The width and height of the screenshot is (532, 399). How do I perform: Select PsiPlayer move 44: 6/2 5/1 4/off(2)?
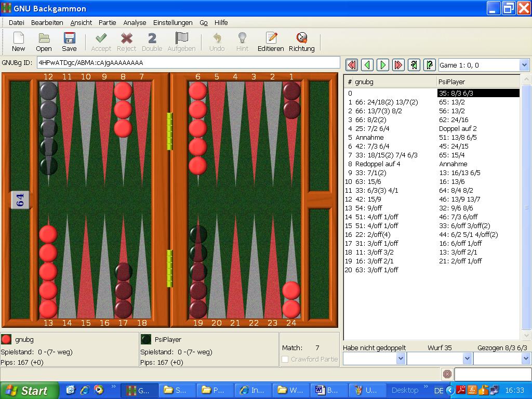[x=468, y=234]
